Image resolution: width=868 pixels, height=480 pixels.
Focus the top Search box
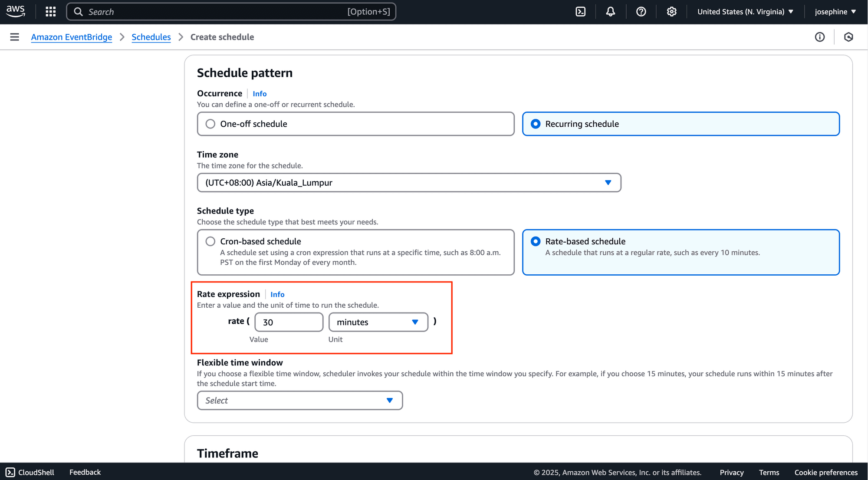click(x=231, y=12)
